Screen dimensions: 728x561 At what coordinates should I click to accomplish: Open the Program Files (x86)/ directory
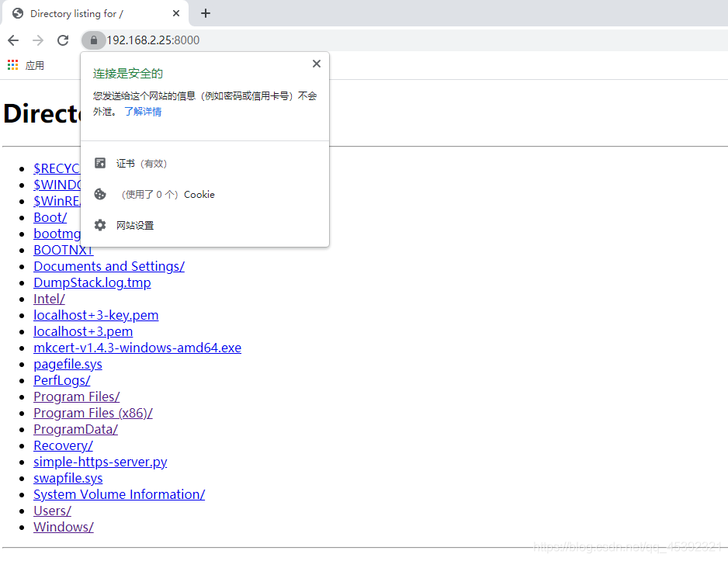coord(92,413)
